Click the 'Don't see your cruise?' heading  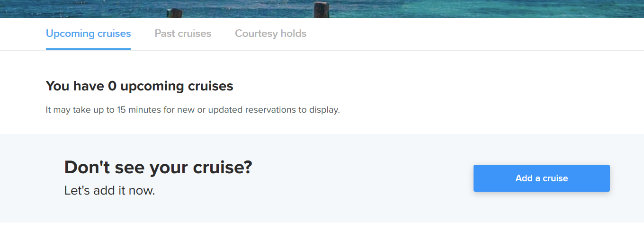(x=158, y=168)
